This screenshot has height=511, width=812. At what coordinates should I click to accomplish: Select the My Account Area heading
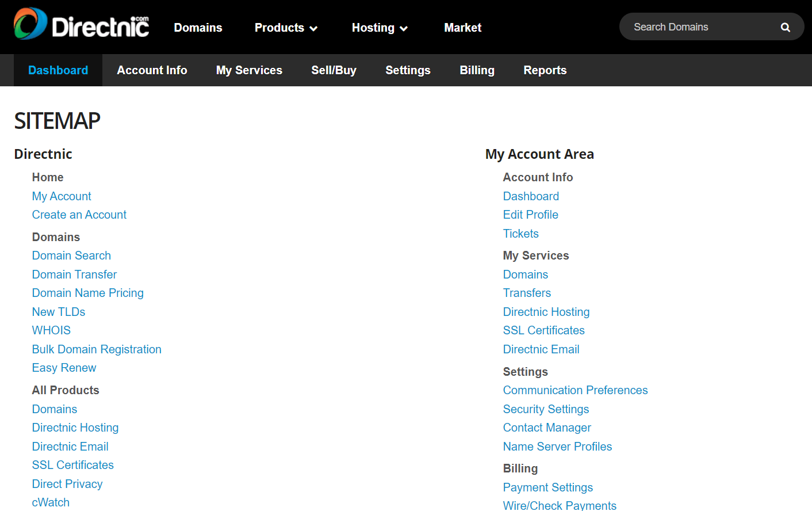click(539, 154)
